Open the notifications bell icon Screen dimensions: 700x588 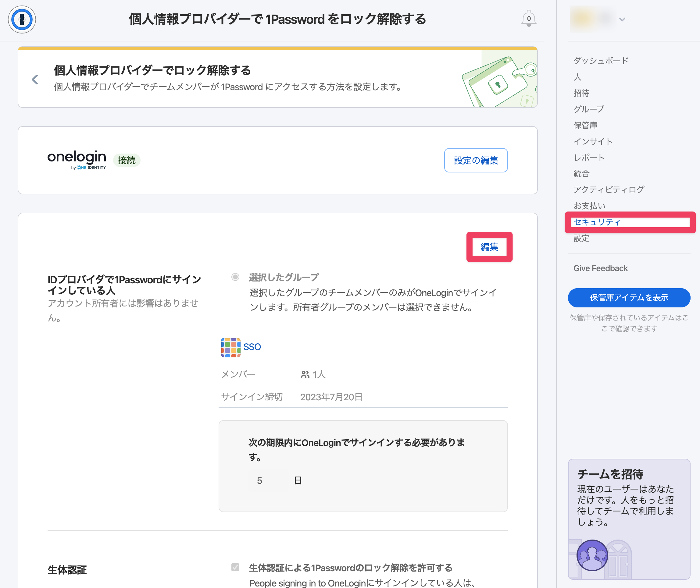pyautogui.click(x=529, y=18)
